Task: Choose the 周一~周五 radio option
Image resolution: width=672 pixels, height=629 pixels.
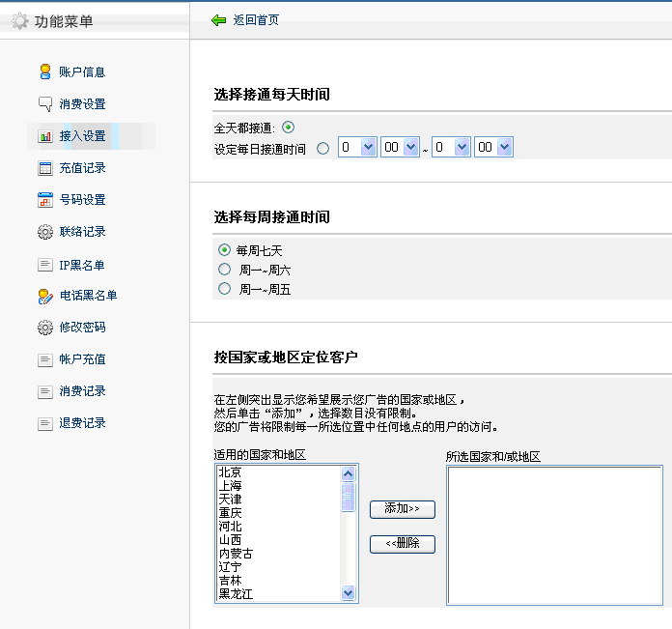Action: 225,289
